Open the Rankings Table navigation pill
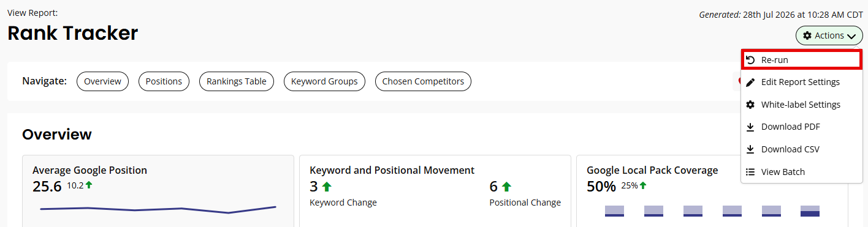Screen dimensions: 868x227 (237, 81)
